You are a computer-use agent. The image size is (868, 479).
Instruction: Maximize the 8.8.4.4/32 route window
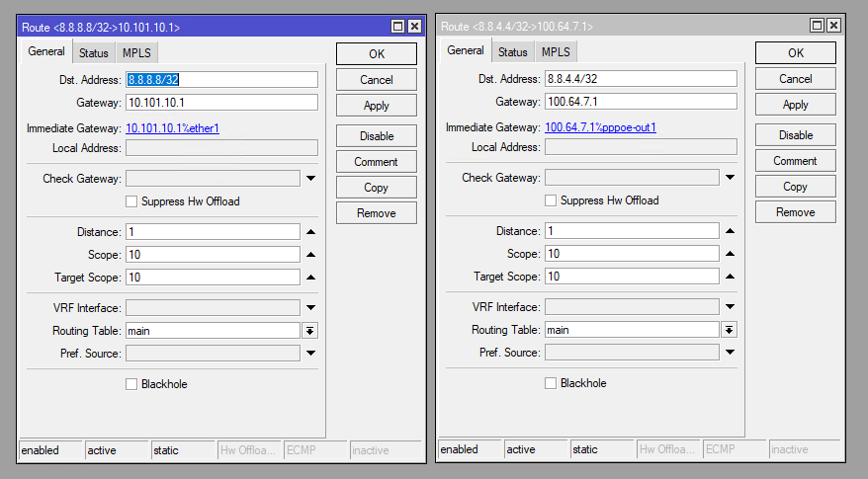817,25
